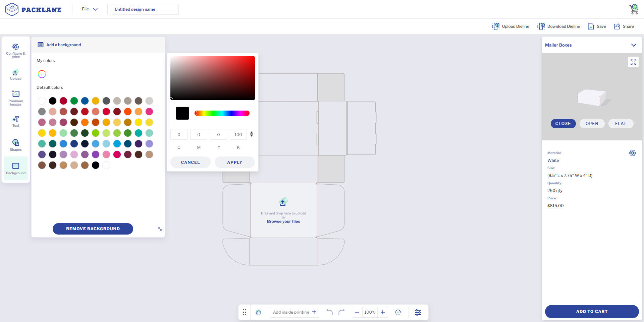Click the undo arrow in bottom toolbar

click(329, 312)
